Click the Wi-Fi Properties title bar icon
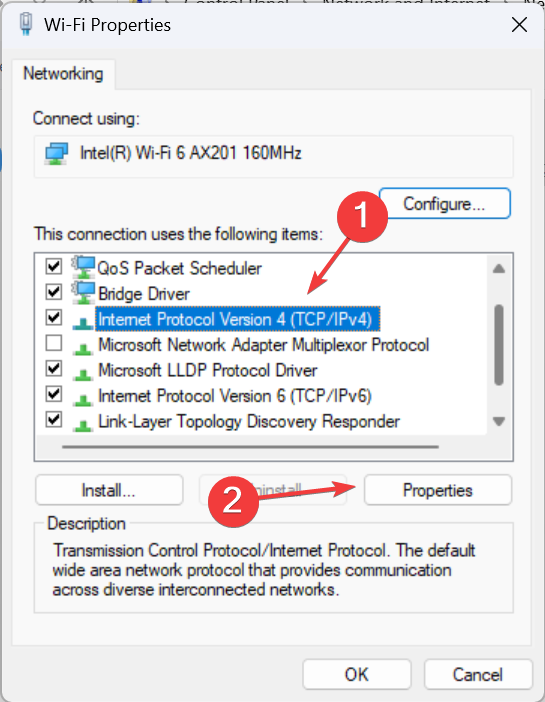This screenshot has width=545, height=702. click(x=26, y=24)
